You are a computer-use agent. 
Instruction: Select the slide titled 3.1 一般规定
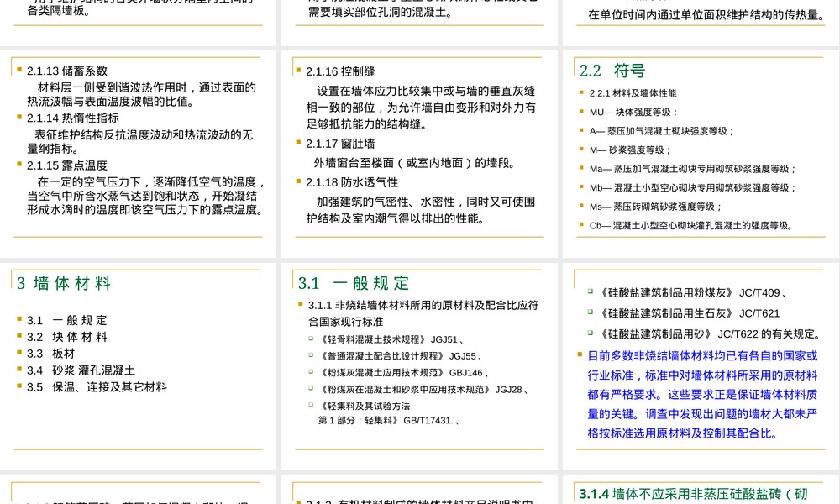pos(419,366)
